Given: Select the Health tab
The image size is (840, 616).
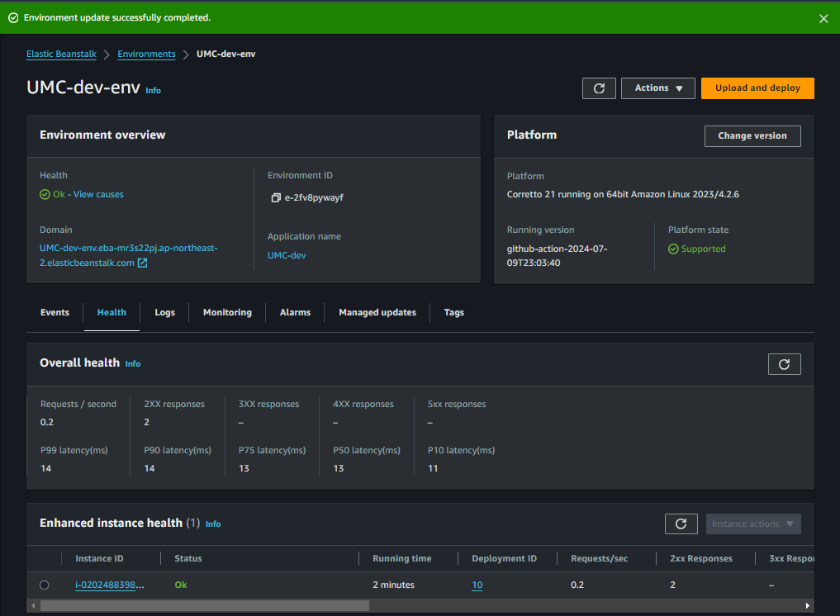Looking at the screenshot, I should 112,312.
